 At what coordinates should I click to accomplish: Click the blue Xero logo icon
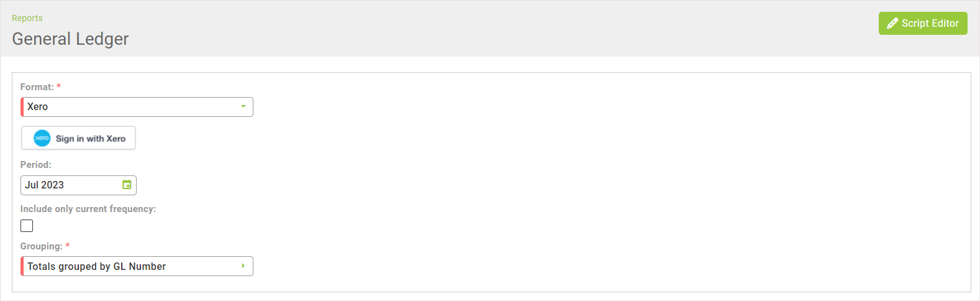coord(42,138)
